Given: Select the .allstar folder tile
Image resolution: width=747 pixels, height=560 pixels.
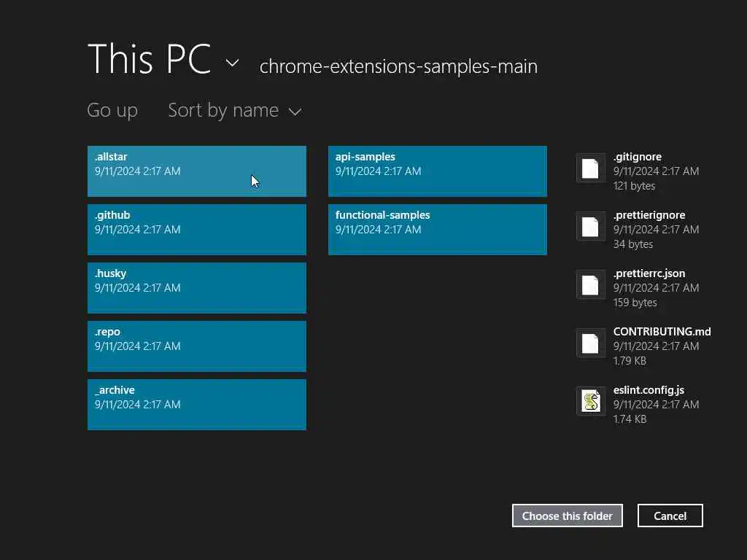Looking at the screenshot, I should (197, 171).
